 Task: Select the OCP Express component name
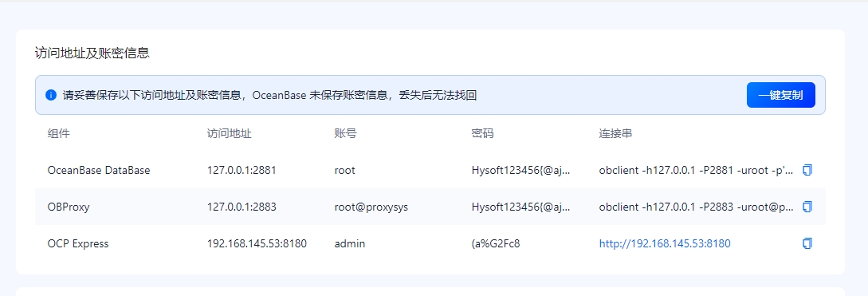click(78, 243)
